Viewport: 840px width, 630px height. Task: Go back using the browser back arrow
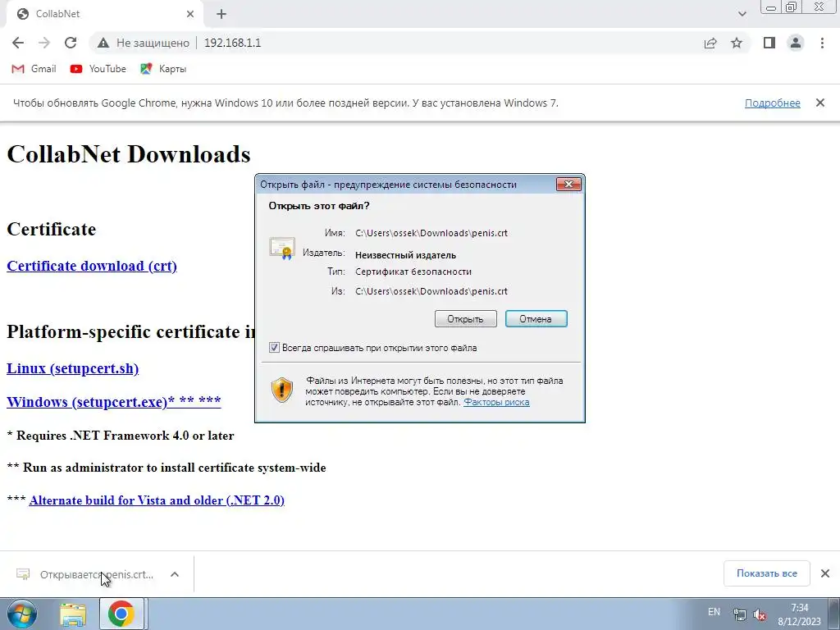pos(18,43)
